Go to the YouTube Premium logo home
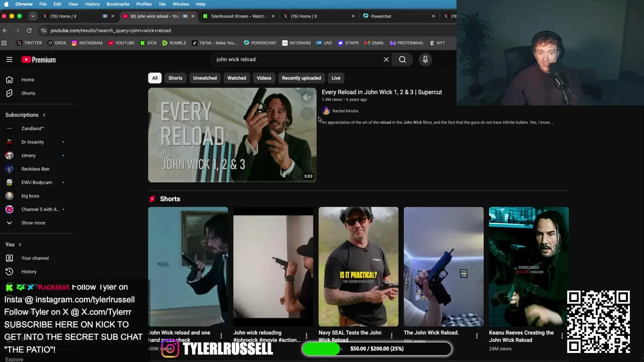This screenshot has height=362, width=644. (x=38, y=60)
